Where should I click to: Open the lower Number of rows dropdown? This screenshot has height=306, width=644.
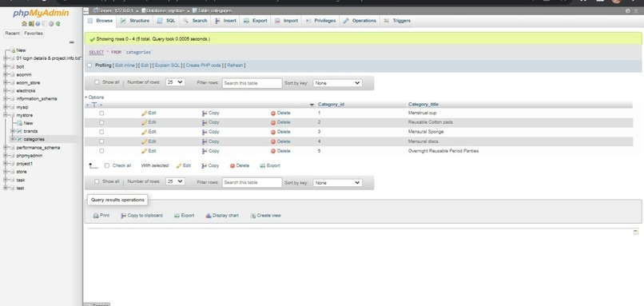[175, 181]
